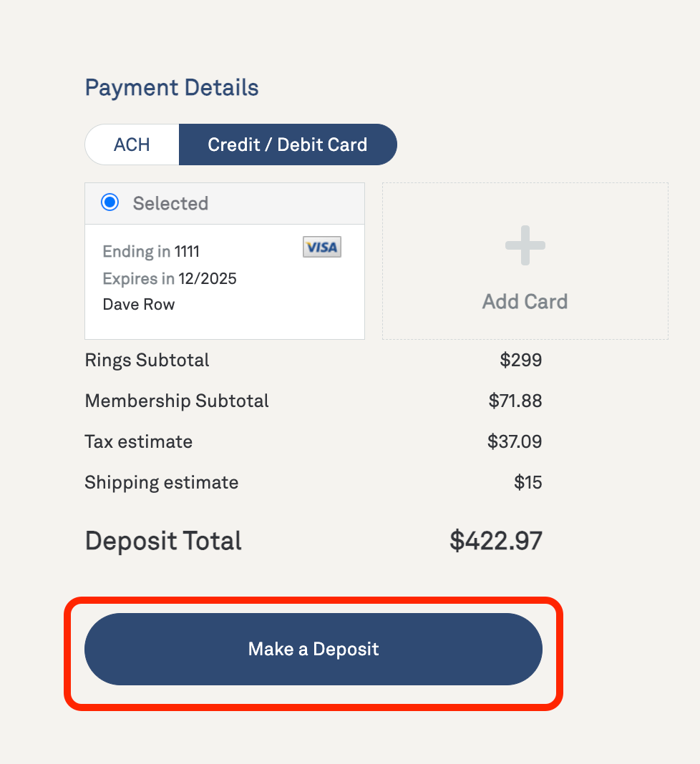
Task: Select the radio button marked Selected
Action: [110, 202]
